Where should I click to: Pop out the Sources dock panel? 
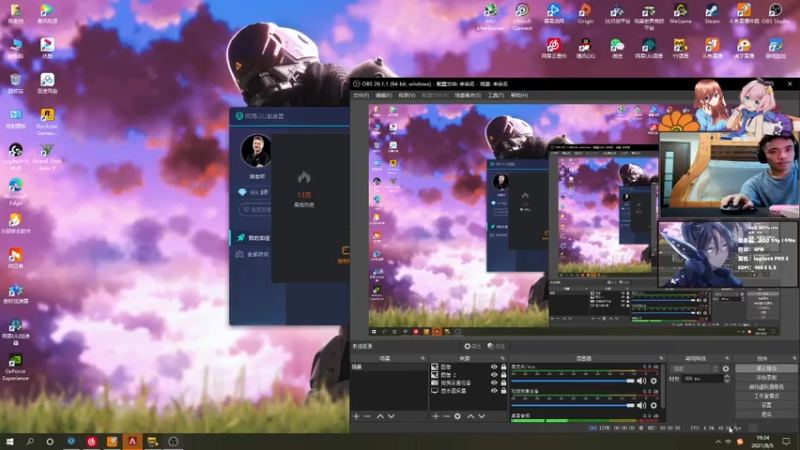coord(503,358)
